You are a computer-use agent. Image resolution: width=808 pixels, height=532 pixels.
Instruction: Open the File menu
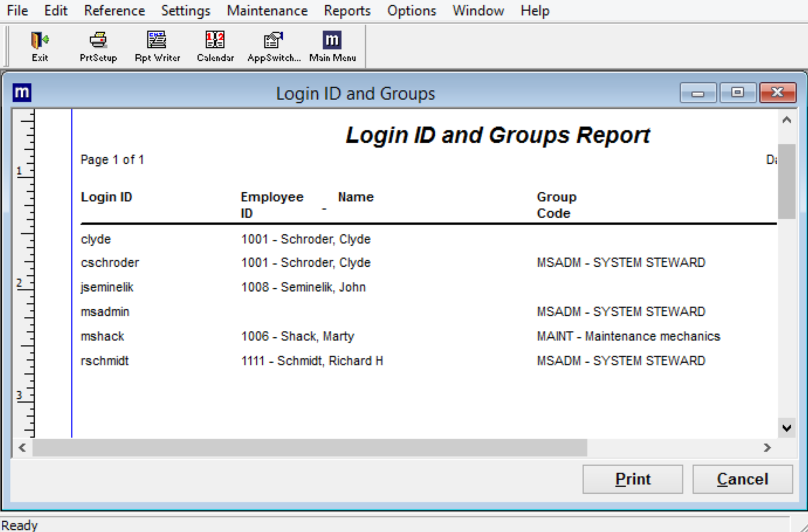pyautogui.click(x=17, y=10)
